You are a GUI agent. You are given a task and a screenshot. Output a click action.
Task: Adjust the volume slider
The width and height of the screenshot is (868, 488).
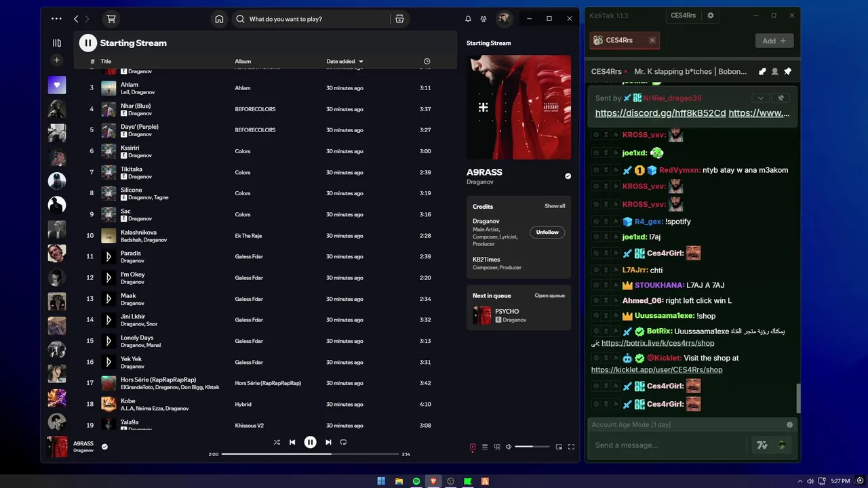[x=532, y=447]
